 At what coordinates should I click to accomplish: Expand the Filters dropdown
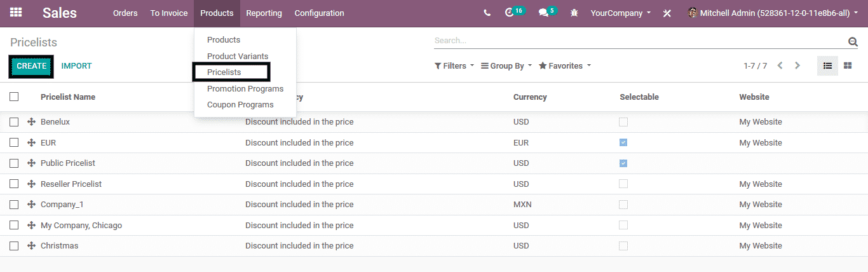click(454, 66)
